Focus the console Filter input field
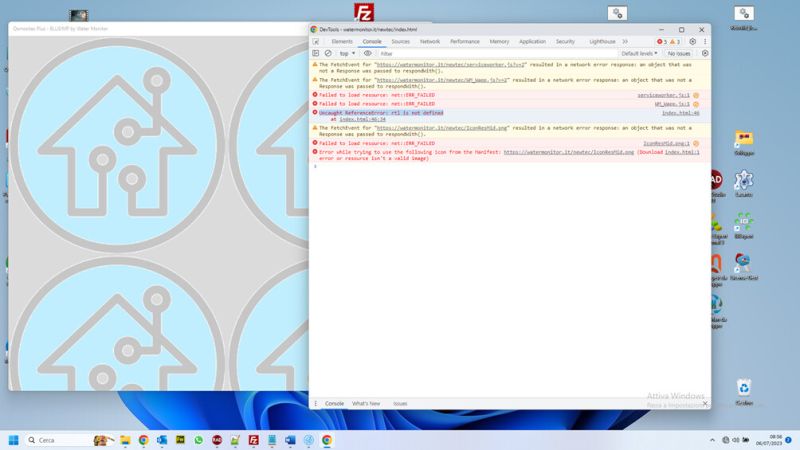Viewport: 800px width, 450px height. [497, 53]
